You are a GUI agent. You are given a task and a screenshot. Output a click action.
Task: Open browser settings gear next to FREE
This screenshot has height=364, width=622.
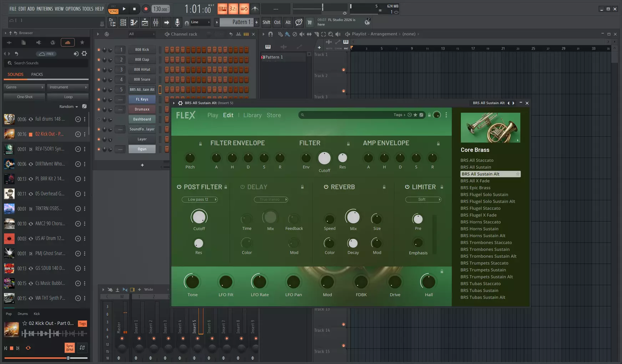(84, 54)
